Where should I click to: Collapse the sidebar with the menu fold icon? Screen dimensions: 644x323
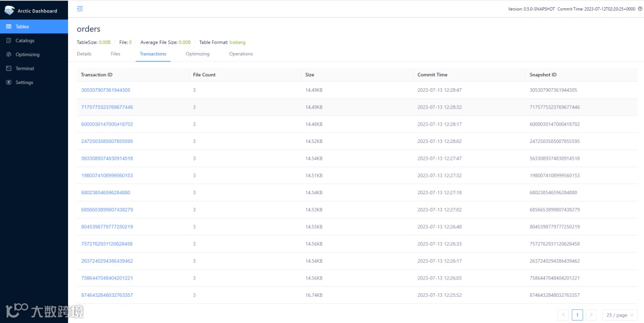80,8
